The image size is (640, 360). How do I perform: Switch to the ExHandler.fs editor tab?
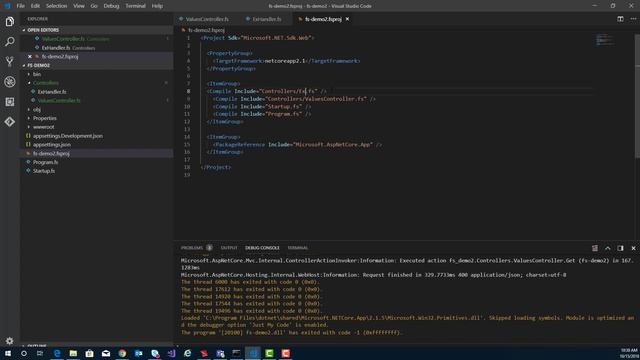266,19
